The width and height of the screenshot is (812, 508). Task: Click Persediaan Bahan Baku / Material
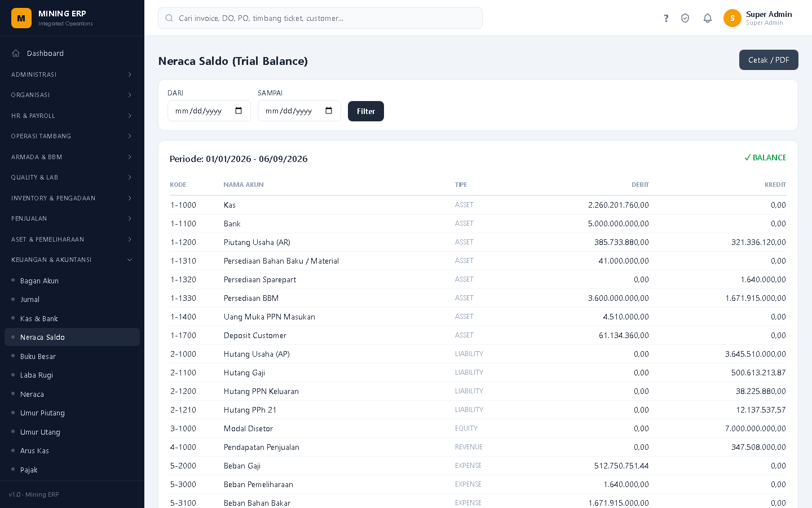[281, 261]
